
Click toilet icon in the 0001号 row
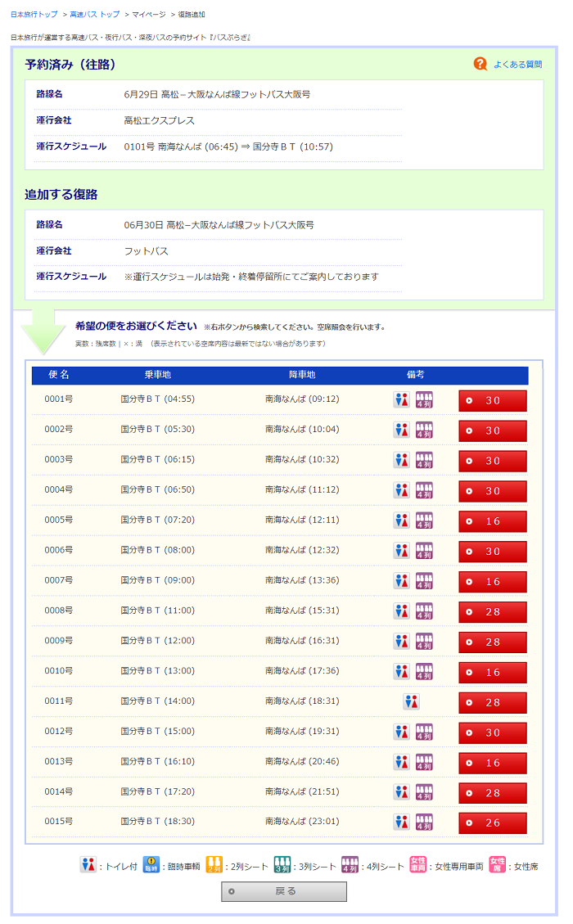401,399
